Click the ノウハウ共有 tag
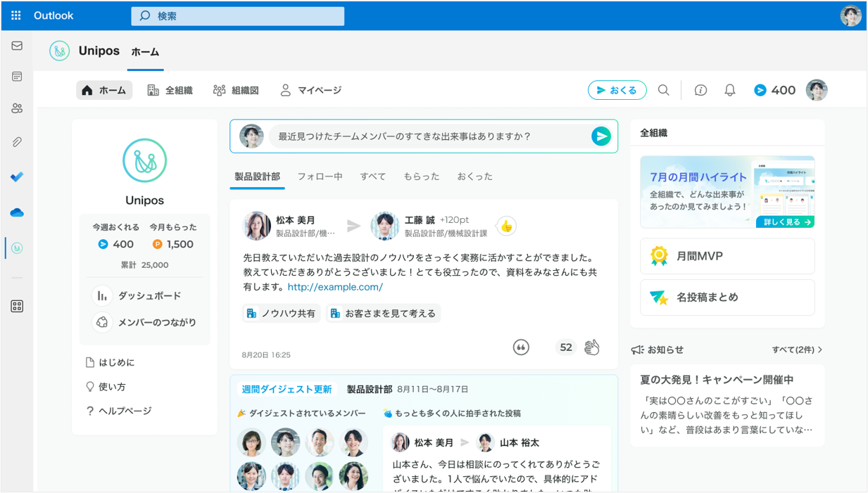This screenshot has height=493, width=868. (281, 314)
